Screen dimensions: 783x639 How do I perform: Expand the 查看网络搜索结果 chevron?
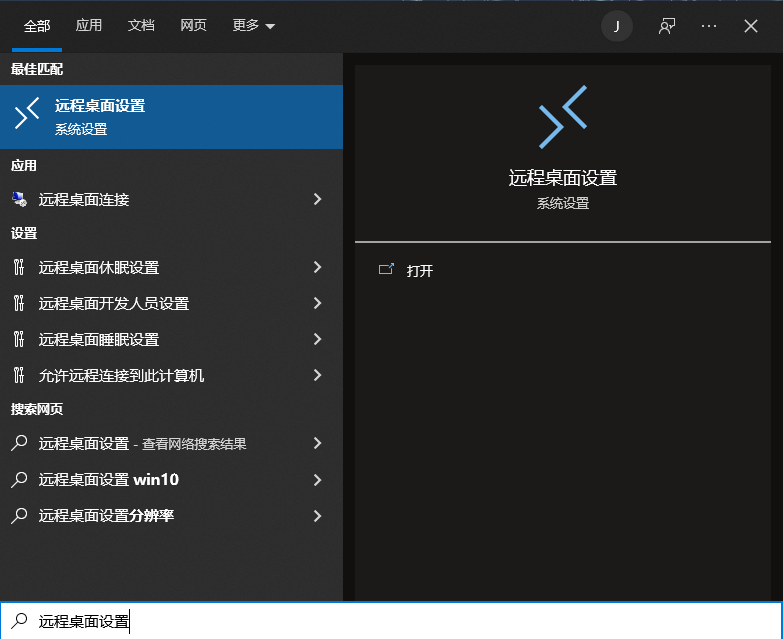coord(317,443)
